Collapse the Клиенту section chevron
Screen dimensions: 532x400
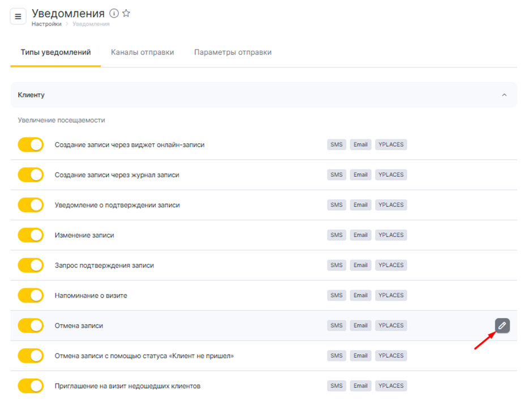pyautogui.click(x=504, y=95)
